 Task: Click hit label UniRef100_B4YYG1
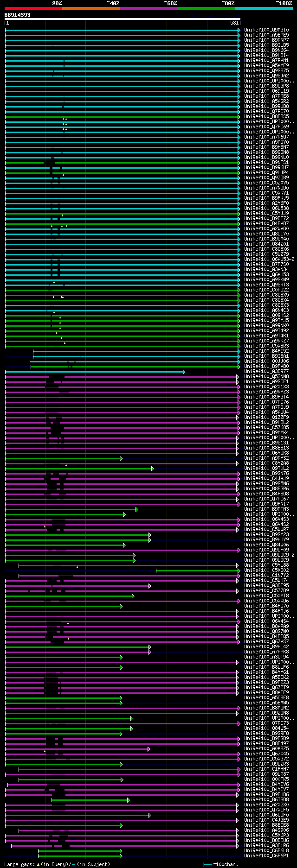click(x=266, y=672)
